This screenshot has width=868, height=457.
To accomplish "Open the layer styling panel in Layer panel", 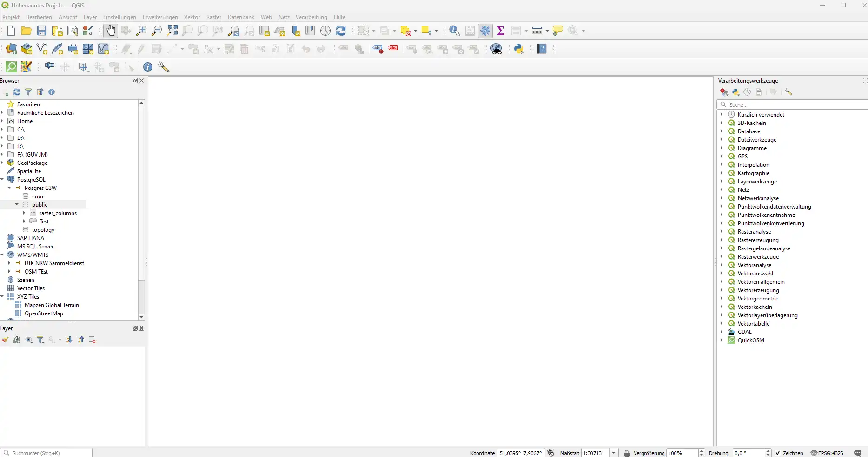I will 5,339.
